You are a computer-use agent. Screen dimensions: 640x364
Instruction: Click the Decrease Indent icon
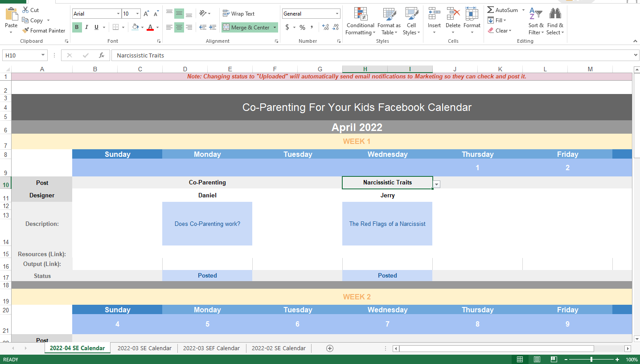203,27
